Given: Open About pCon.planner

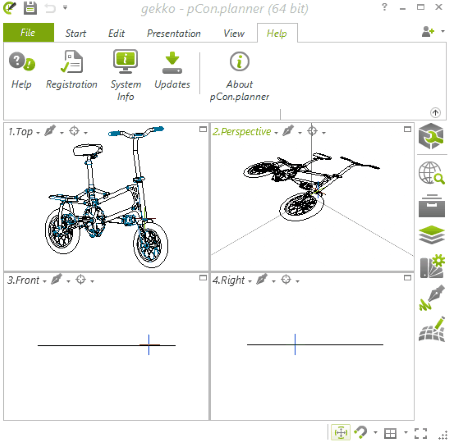Looking at the screenshot, I should (239, 76).
